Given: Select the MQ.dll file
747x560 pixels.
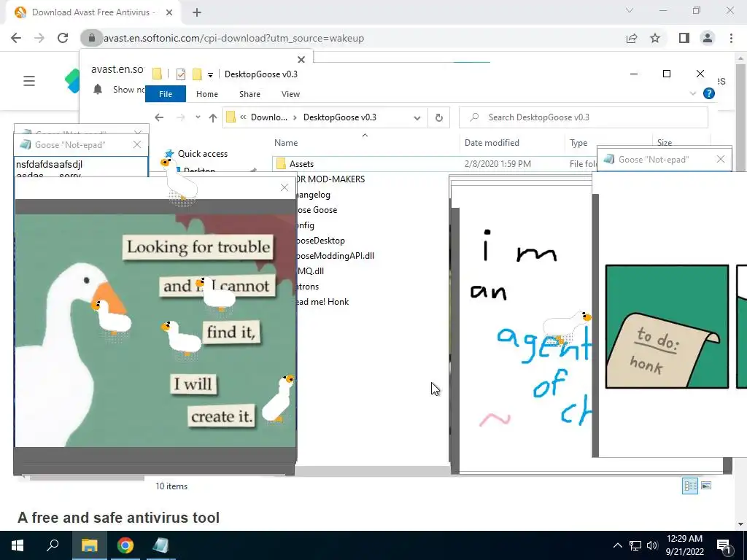Looking at the screenshot, I should (x=309, y=271).
